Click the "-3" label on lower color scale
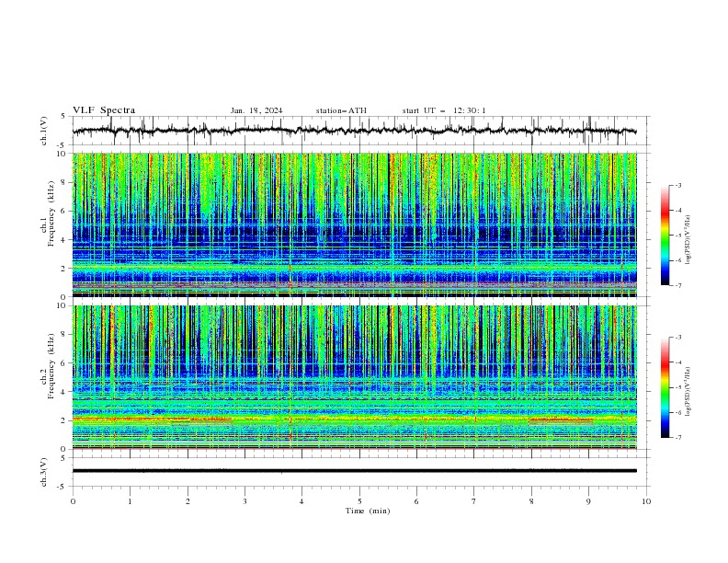This screenshot has height=563, width=728. (x=678, y=338)
